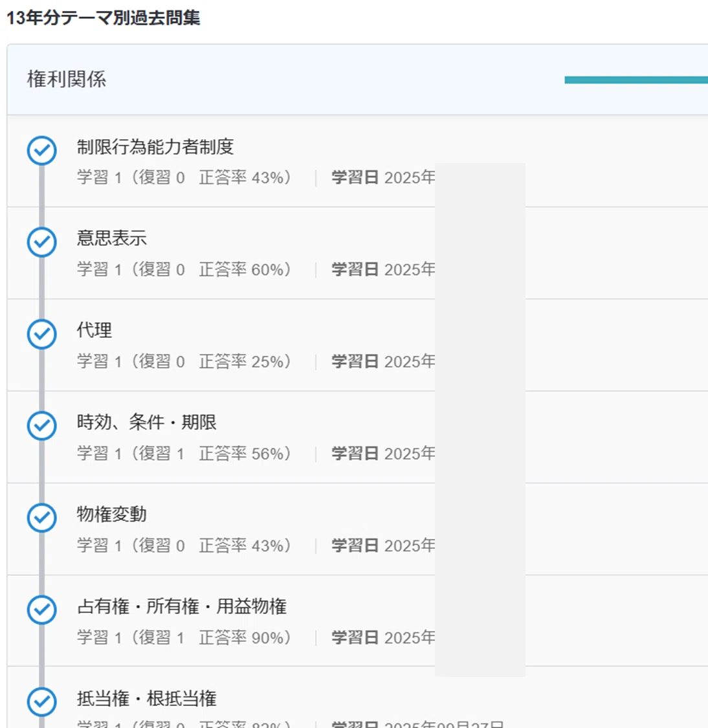Click the 権利関係 progress bar
Viewport: 708px width, 728px height.
(636, 80)
